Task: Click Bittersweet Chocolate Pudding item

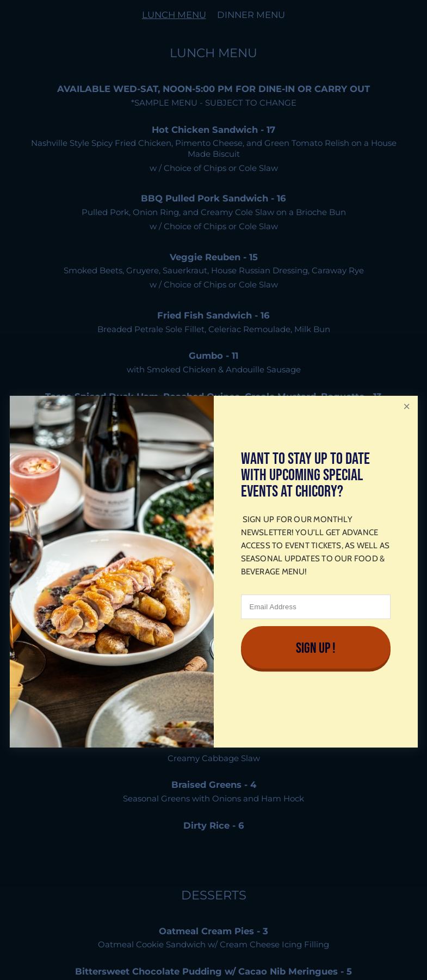Action: [x=213, y=971]
